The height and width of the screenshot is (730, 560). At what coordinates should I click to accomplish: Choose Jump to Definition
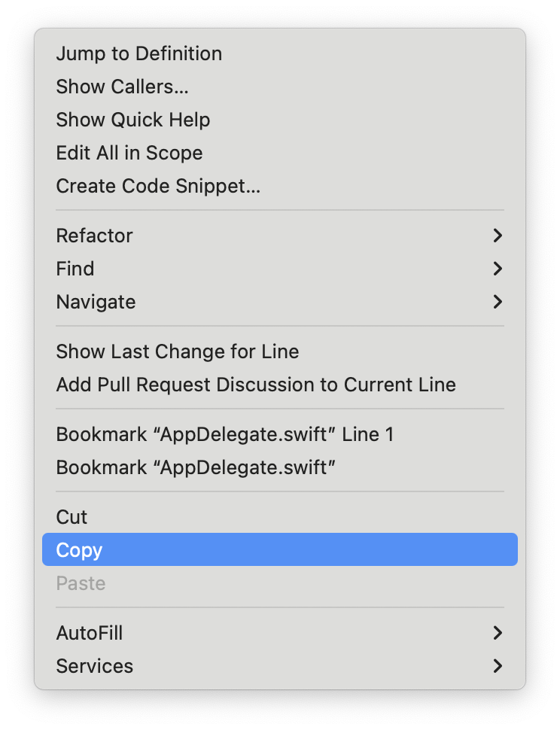tap(138, 53)
